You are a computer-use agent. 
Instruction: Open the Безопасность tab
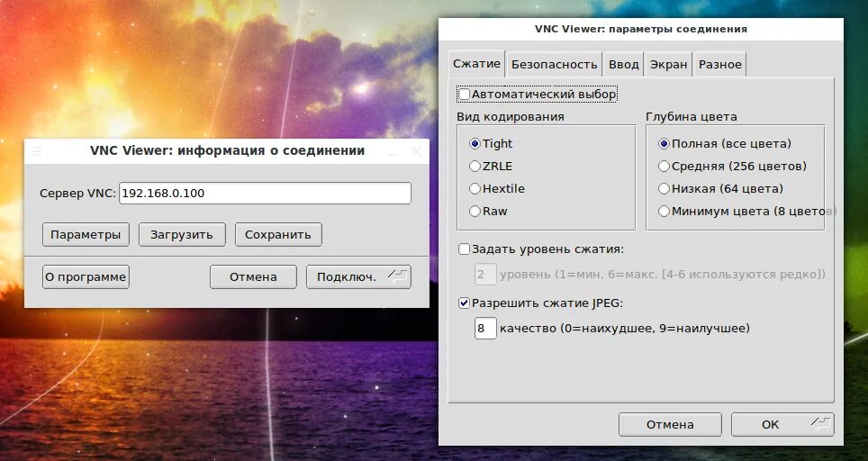[554, 65]
